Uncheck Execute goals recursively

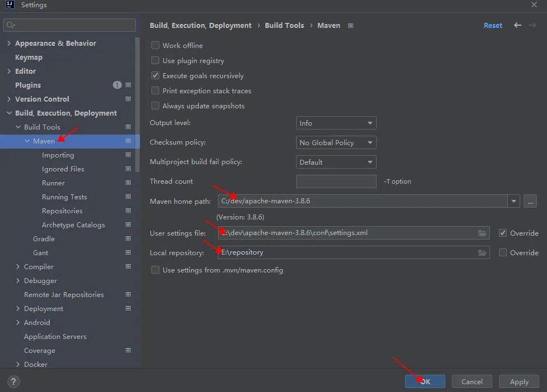(x=155, y=76)
